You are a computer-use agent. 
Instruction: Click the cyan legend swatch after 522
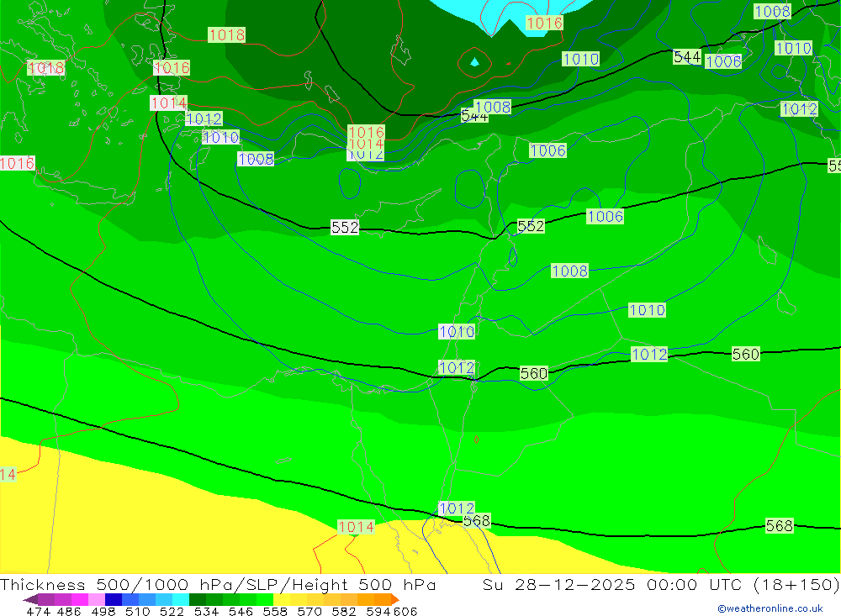[181, 599]
